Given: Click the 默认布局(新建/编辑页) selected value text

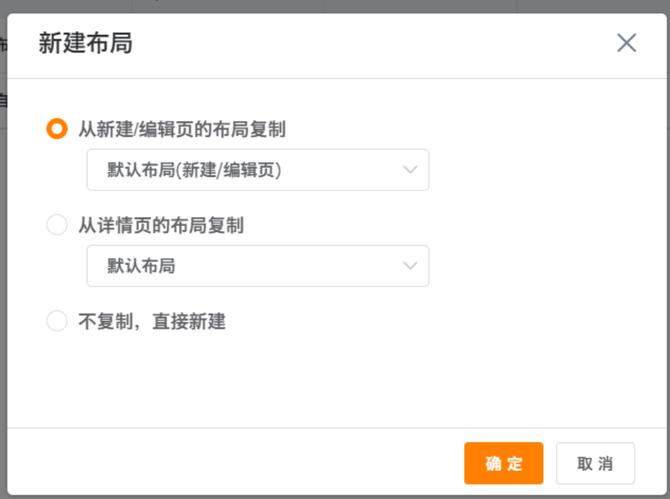Looking at the screenshot, I should point(194,170).
